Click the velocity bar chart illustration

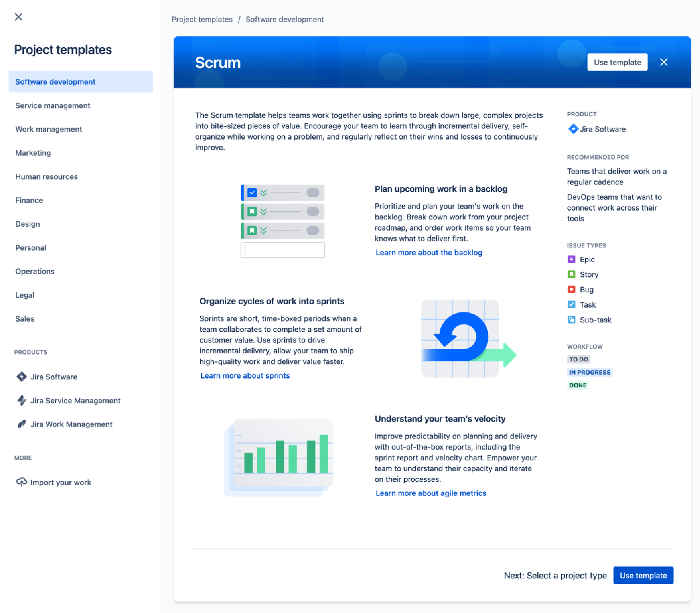coord(279,458)
